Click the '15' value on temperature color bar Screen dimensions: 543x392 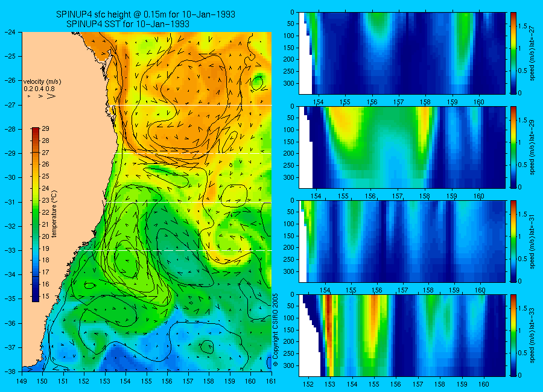tap(45, 297)
